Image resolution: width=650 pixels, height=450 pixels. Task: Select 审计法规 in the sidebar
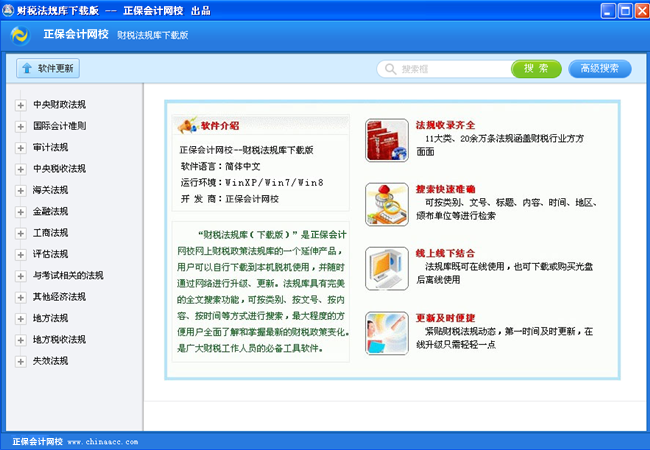click(x=50, y=147)
